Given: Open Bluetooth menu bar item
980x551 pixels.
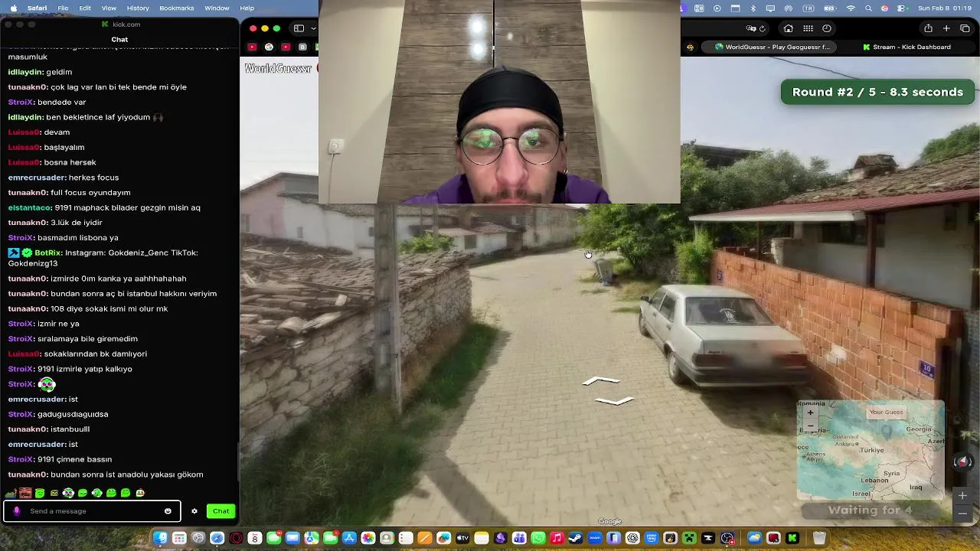Looking at the screenshot, I should [x=753, y=8].
